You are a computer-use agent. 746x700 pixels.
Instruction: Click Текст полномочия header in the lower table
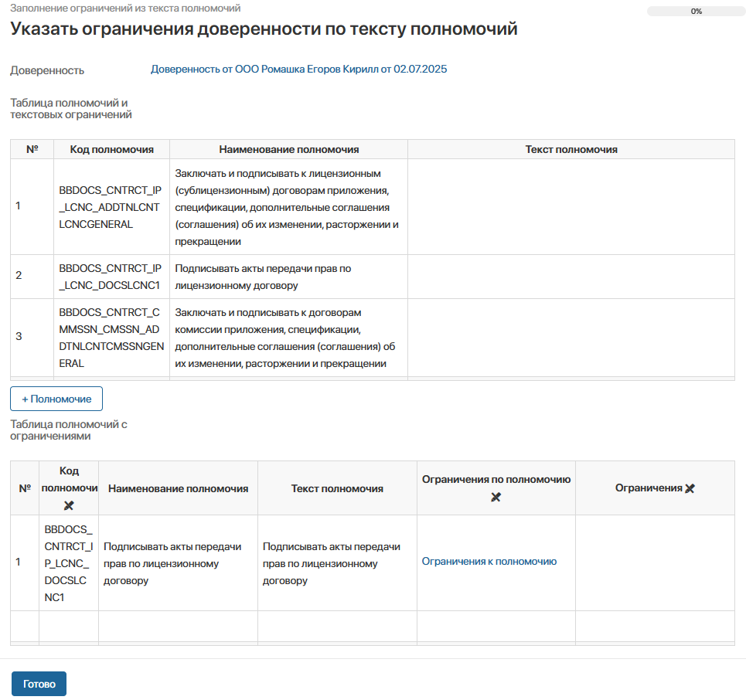[x=337, y=488]
